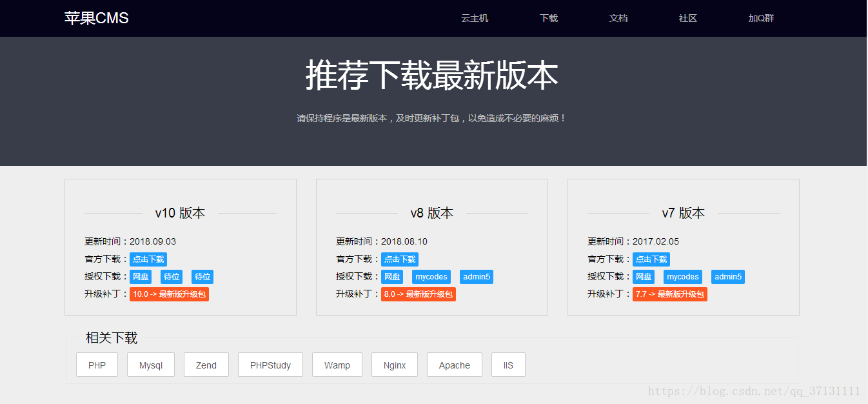Screen dimensions: 868x404
Task: Visit the 社区 community section
Action: coord(687,18)
